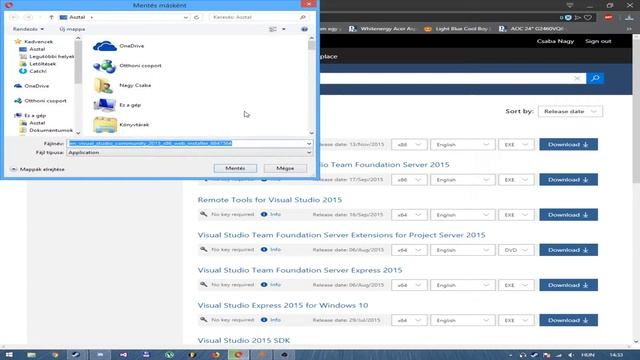Change architecture for Remote Tools for Visual Studio

pos(409,215)
